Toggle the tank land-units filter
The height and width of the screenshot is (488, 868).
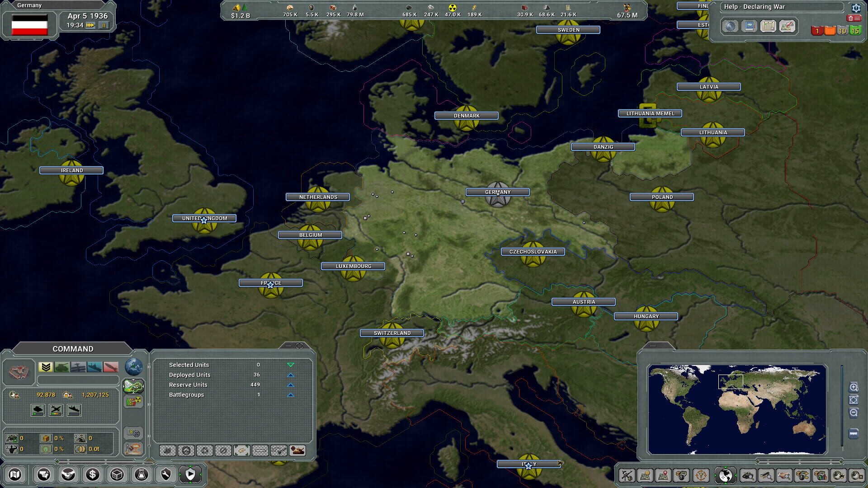61,367
